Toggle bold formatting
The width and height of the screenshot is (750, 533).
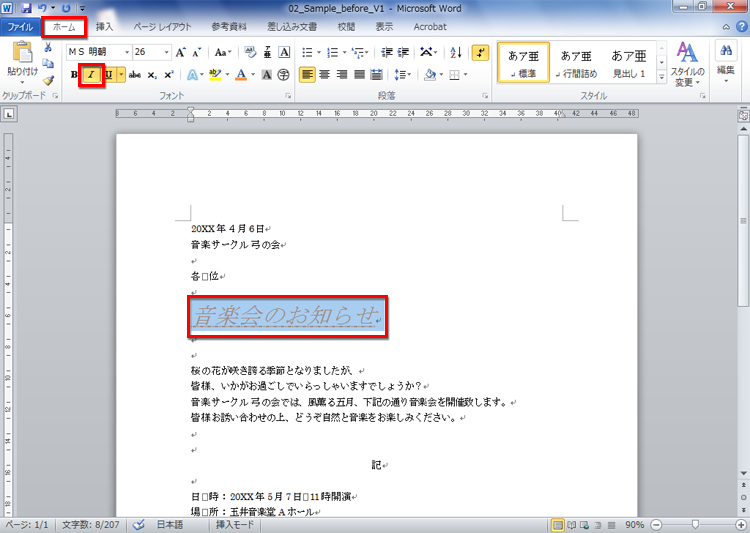(x=74, y=75)
